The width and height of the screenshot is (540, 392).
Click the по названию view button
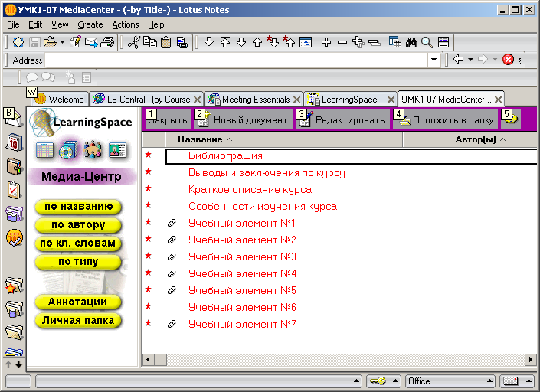pyautogui.click(x=78, y=207)
